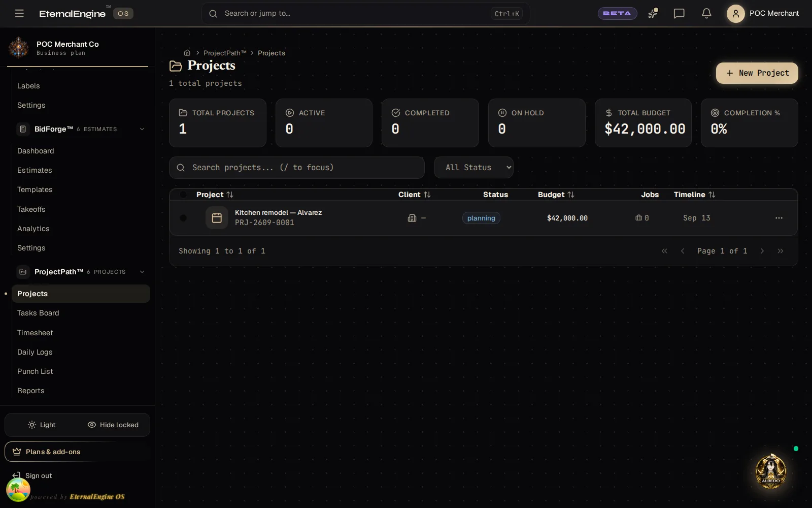Go to previous page arrow
This screenshot has width=812, height=508.
[x=683, y=251]
